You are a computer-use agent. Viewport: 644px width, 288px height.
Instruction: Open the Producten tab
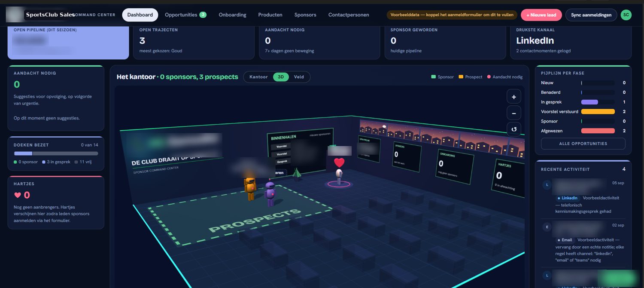(x=270, y=15)
